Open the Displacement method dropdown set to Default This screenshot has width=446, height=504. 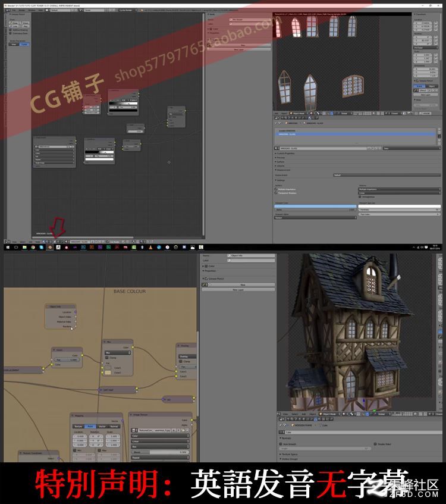coord(387,175)
